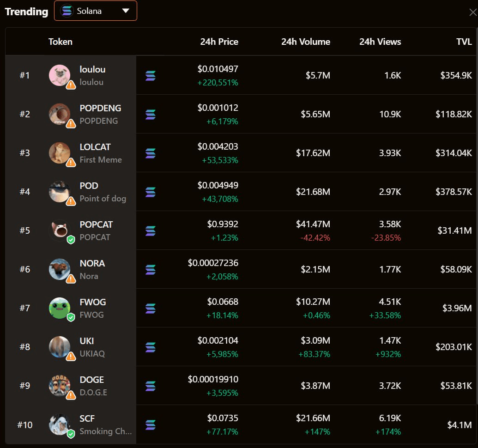Open the NORA token avatar

(x=60, y=269)
